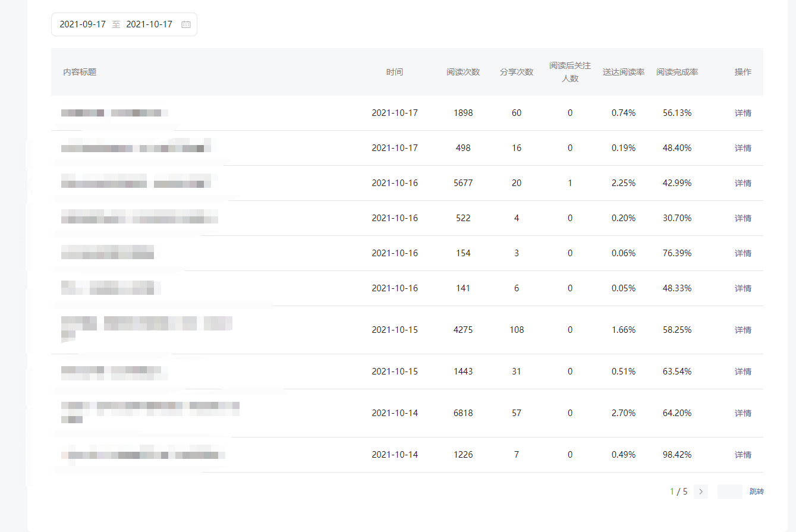Screen dimensions: 796x532
Task: Open 详情 for the 522 reads row
Action: 742,218
